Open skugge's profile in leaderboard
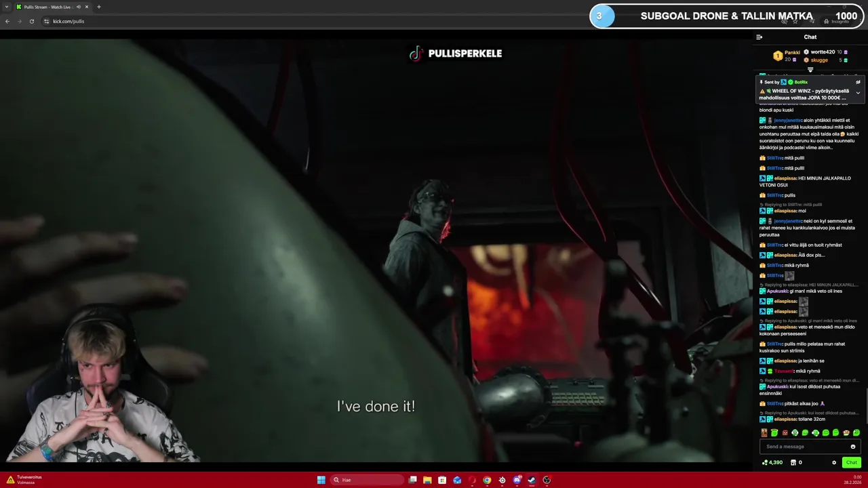 pos(819,60)
